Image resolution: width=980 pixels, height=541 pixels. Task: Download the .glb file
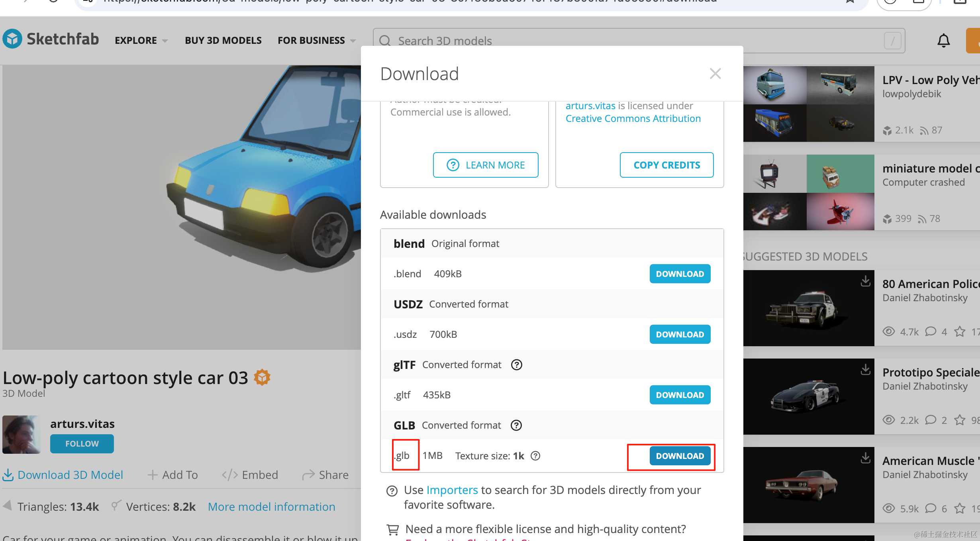tap(680, 456)
